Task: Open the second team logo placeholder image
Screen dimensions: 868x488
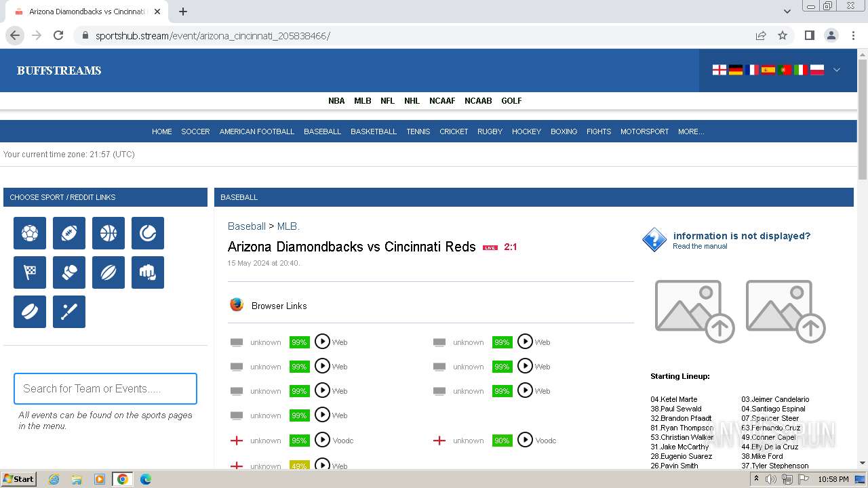Action: tap(785, 311)
